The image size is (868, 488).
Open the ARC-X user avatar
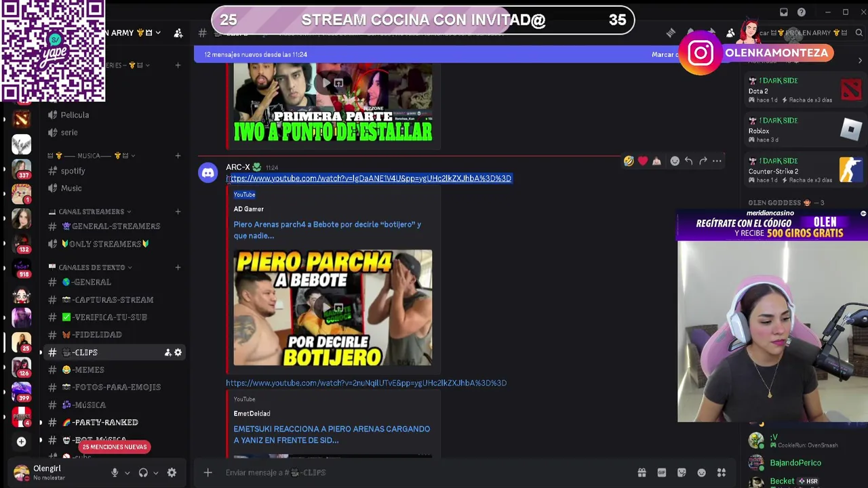coord(208,173)
